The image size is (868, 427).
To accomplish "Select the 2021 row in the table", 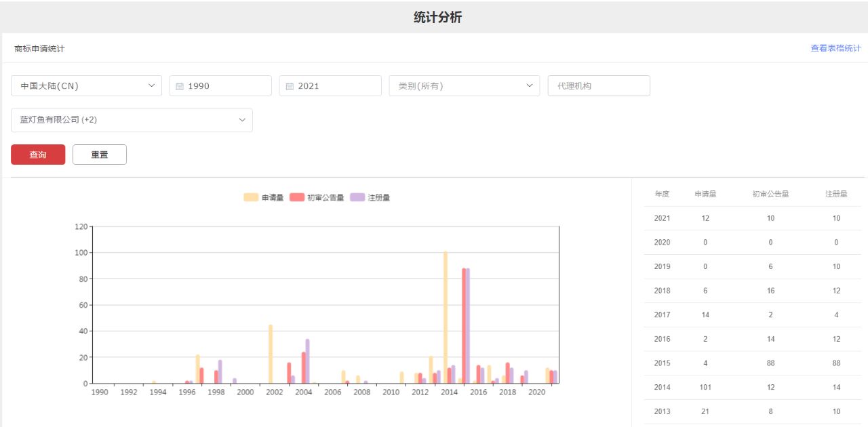I will 752,218.
